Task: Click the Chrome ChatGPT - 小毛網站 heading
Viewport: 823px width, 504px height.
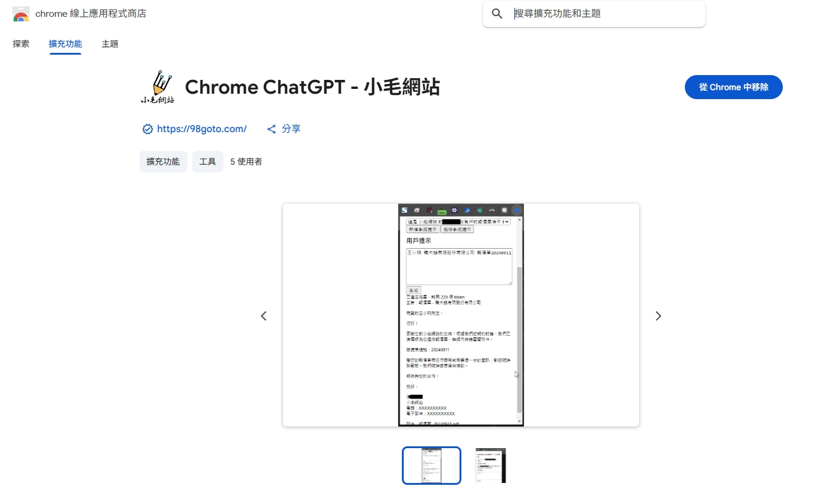Action: click(312, 87)
